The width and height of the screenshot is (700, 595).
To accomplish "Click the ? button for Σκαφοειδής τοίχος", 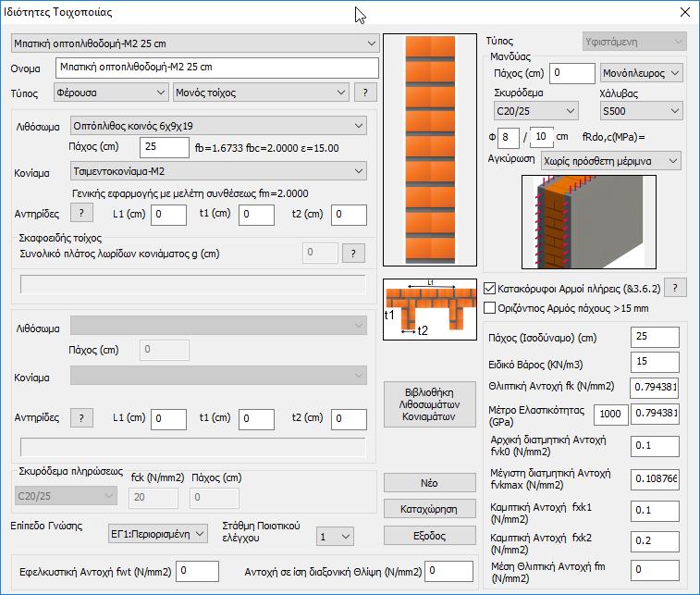I will [x=353, y=254].
